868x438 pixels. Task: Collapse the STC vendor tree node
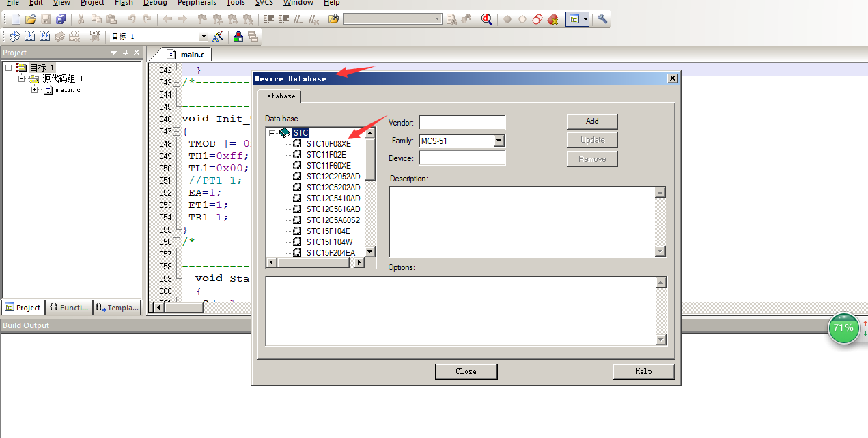(272, 133)
